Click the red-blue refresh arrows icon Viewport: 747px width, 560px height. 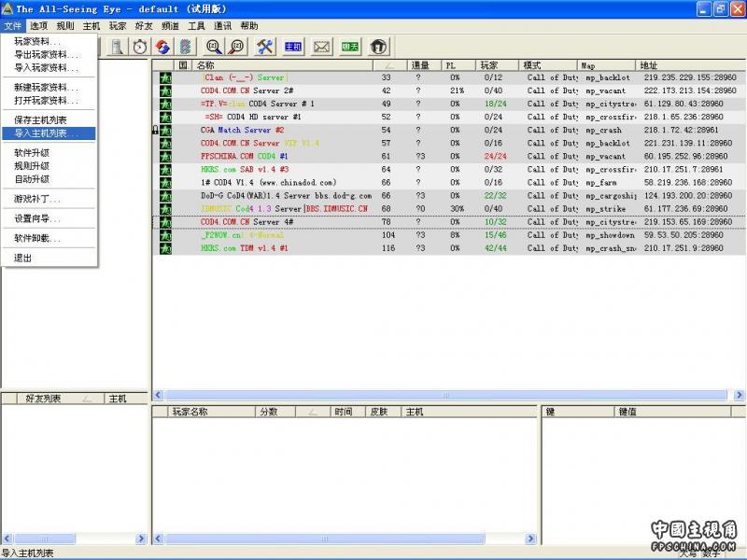click(162, 47)
